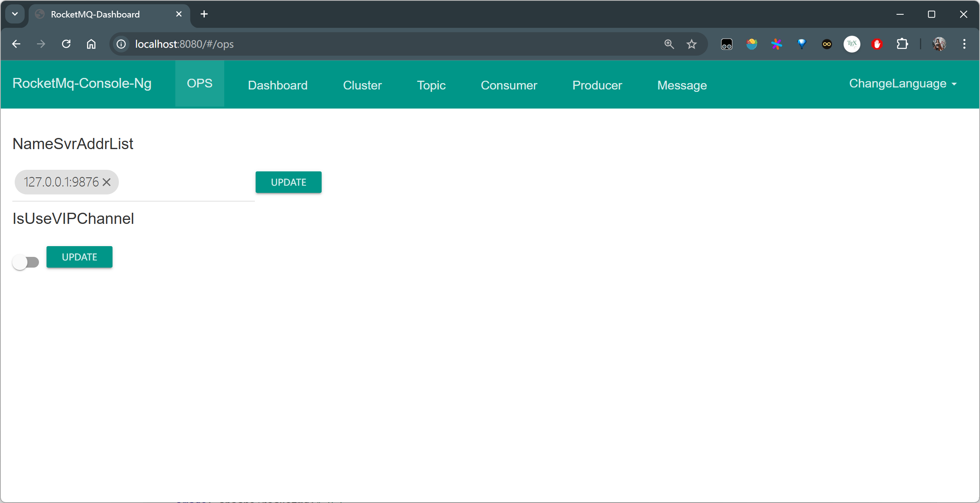Click the NameSvrAddrList heading
Viewport: 980px width, 503px height.
pos(73,144)
